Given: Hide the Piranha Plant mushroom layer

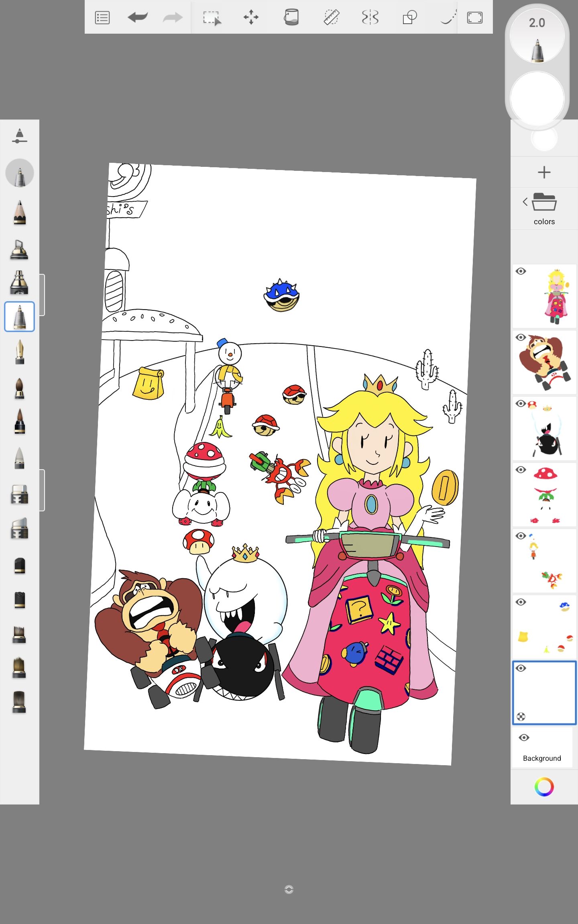Looking at the screenshot, I should tap(521, 470).
